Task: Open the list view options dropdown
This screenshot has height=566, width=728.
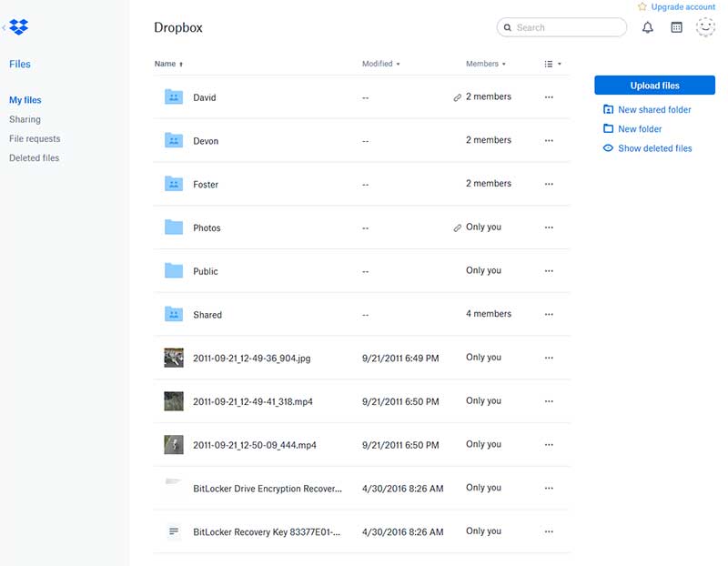Action: [x=552, y=64]
